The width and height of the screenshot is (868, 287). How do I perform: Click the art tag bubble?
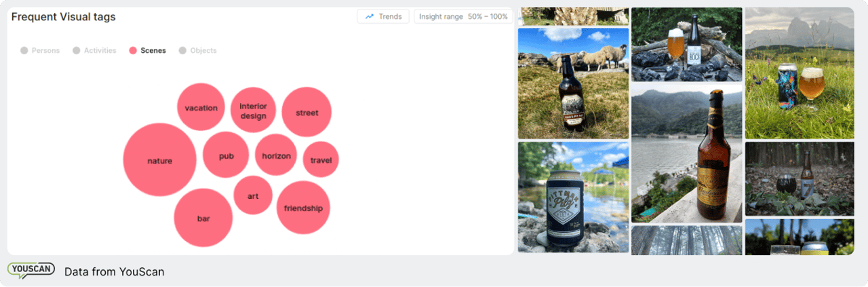(253, 196)
